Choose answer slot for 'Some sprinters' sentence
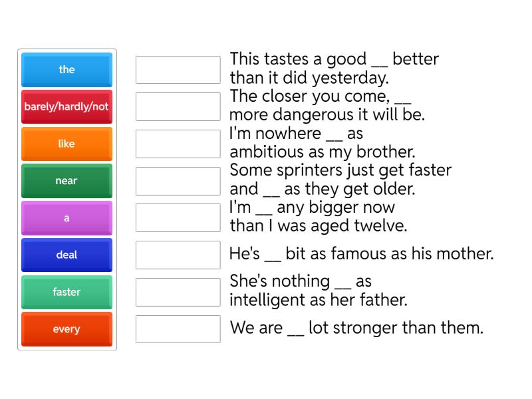 click(178, 181)
